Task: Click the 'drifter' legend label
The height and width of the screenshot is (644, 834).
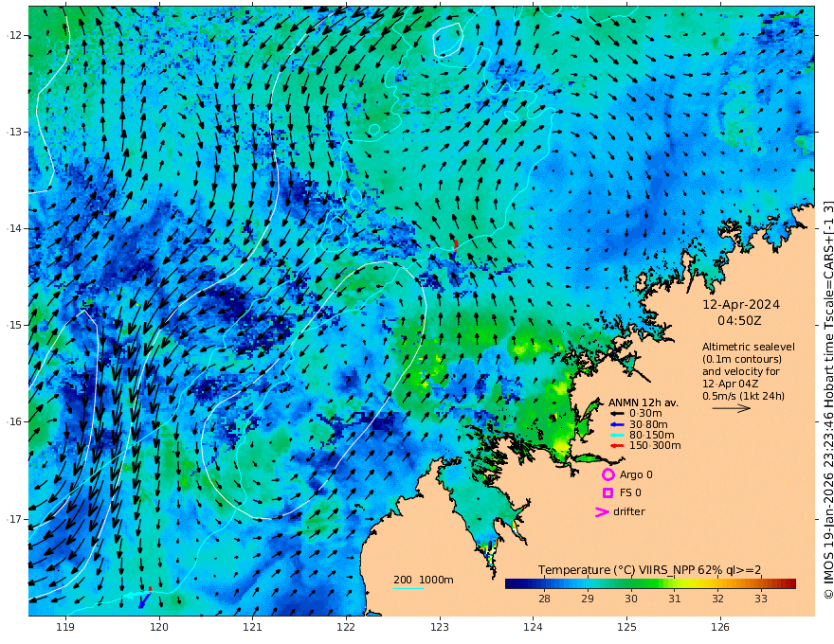Action: 629,511
